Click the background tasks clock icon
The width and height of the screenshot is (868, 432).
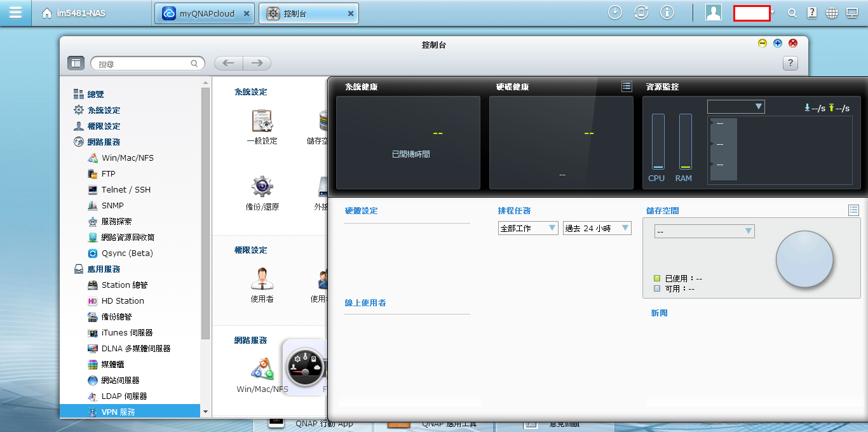(614, 13)
